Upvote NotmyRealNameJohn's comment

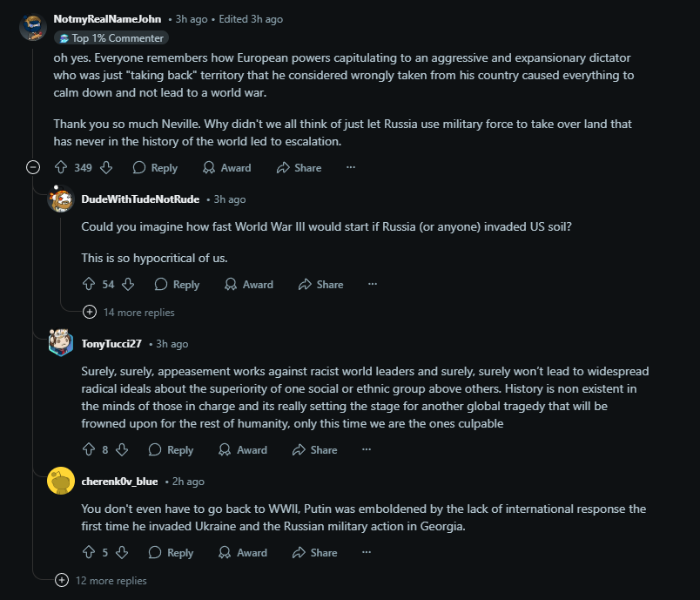[61, 167]
